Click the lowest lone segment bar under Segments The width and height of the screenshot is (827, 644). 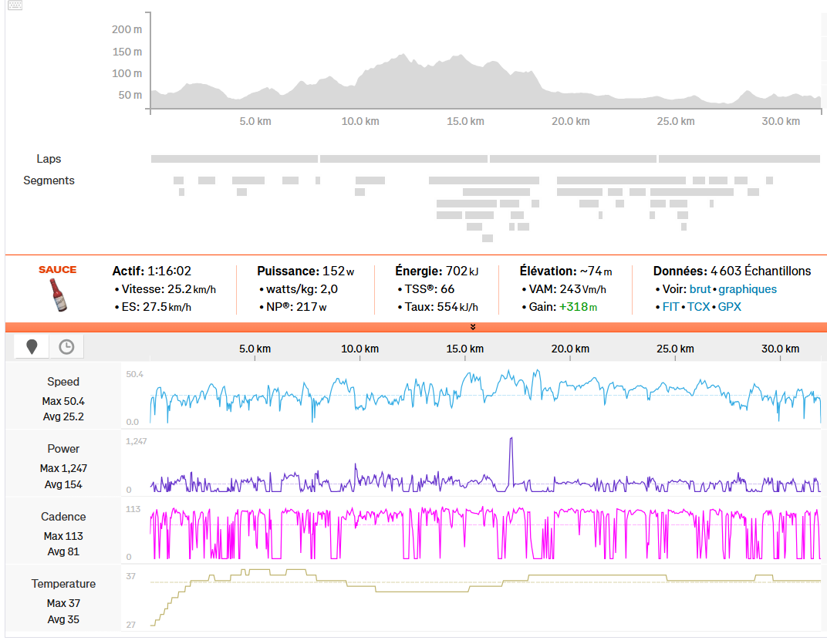click(488, 238)
